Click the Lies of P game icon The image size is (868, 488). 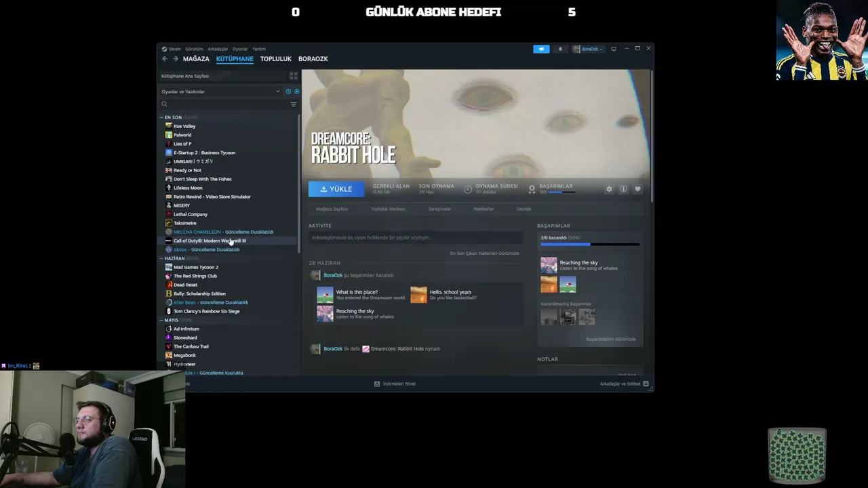pos(169,144)
